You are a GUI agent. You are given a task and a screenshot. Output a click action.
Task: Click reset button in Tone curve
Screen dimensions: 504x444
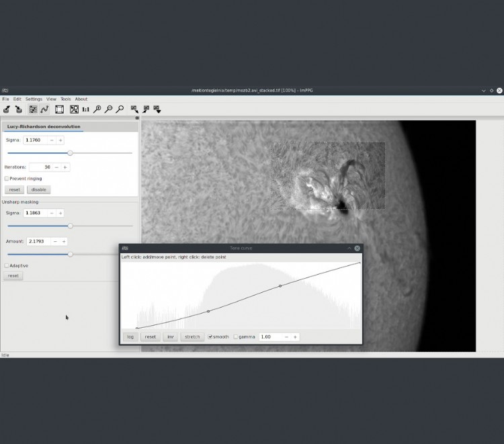coord(150,337)
